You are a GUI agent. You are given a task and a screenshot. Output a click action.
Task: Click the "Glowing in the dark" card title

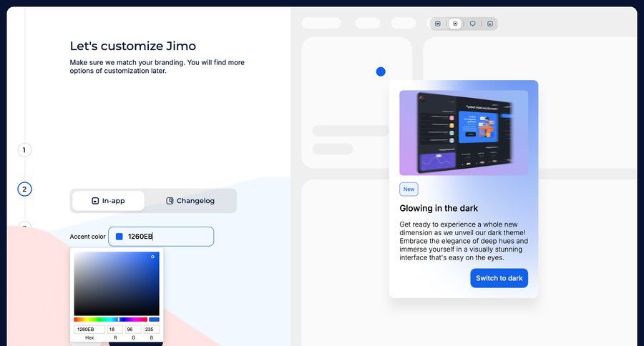439,209
